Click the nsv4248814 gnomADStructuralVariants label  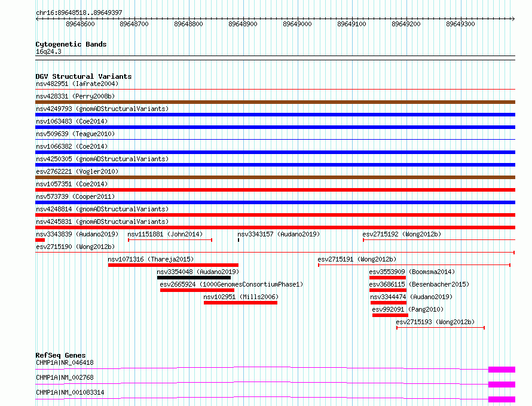coord(102,209)
